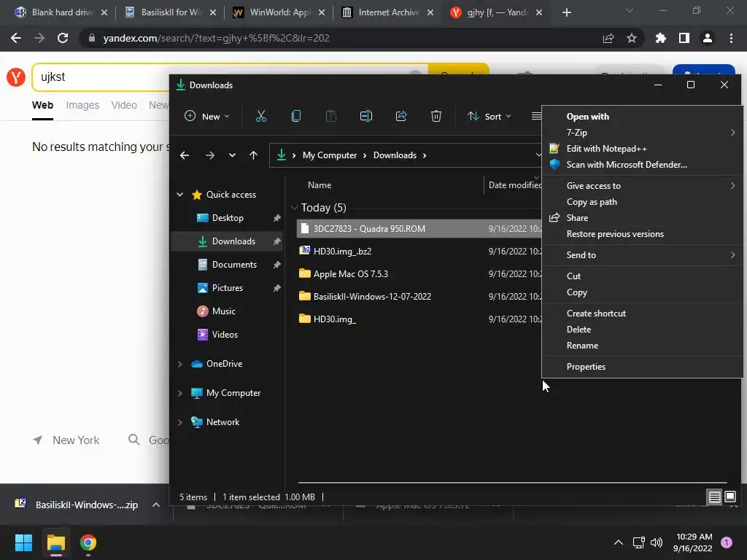The width and height of the screenshot is (747, 560).
Task: Switch to WinWorld browser tab
Action: point(279,12)
